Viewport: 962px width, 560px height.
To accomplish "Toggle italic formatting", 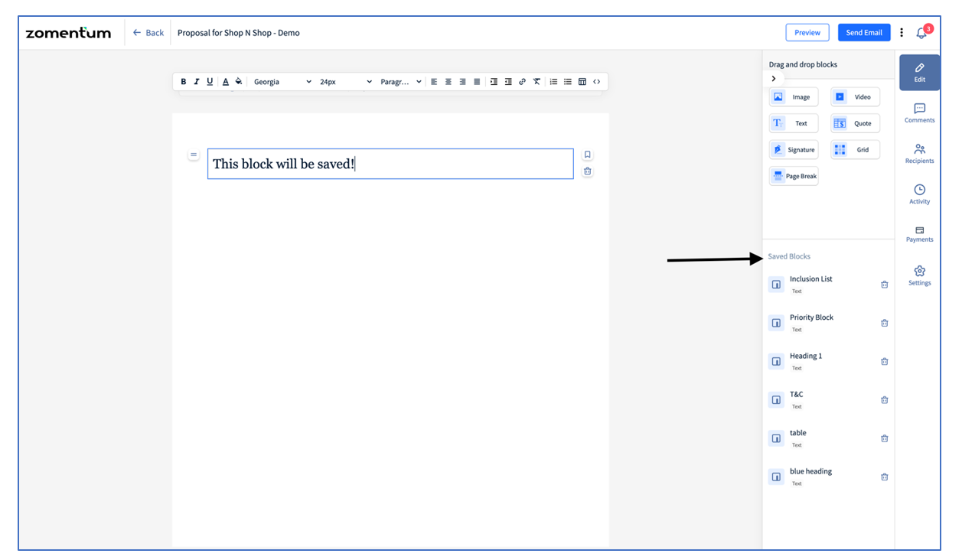I will tap(197, 81).
